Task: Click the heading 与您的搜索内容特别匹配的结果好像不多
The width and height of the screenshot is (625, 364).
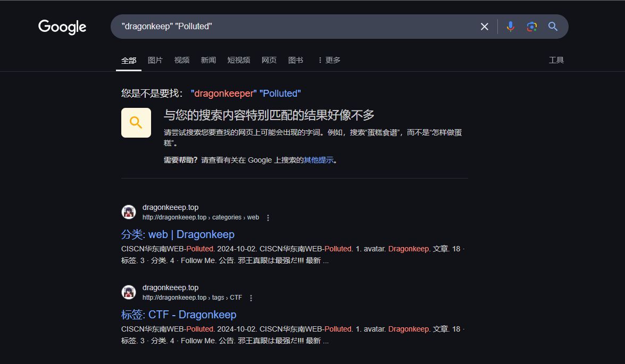Action: (x=269, y=115)
